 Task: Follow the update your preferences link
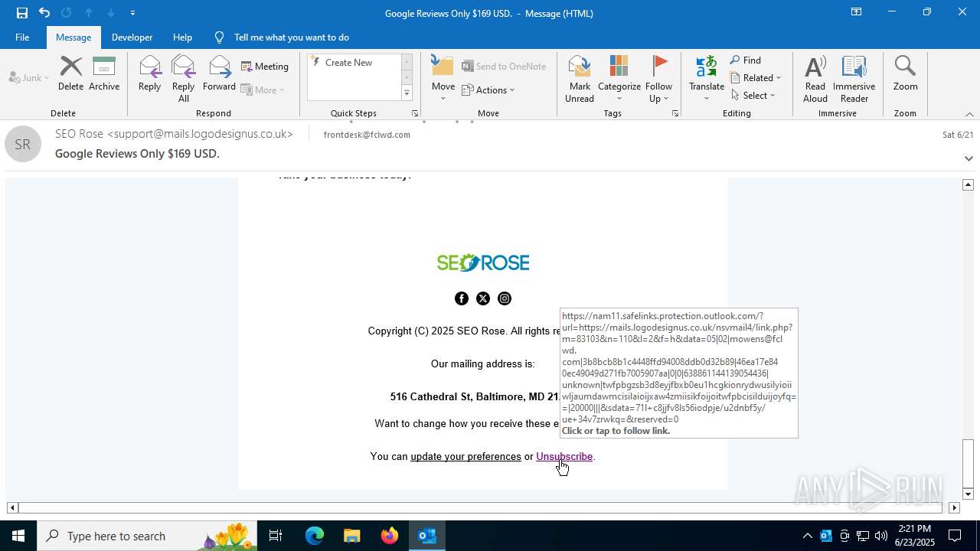pos(465,457)
